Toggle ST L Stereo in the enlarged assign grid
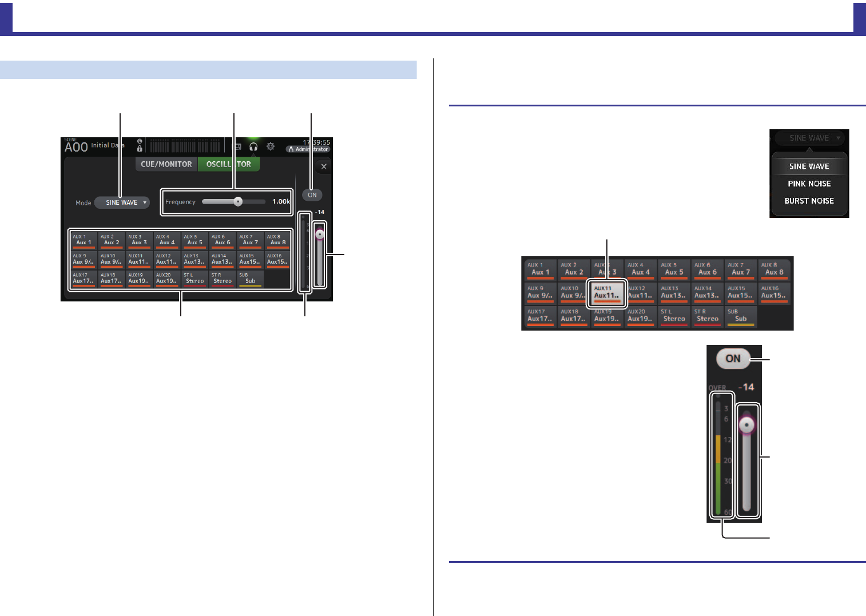This screenshot has height=616, width=866. (x=674, y=317)
